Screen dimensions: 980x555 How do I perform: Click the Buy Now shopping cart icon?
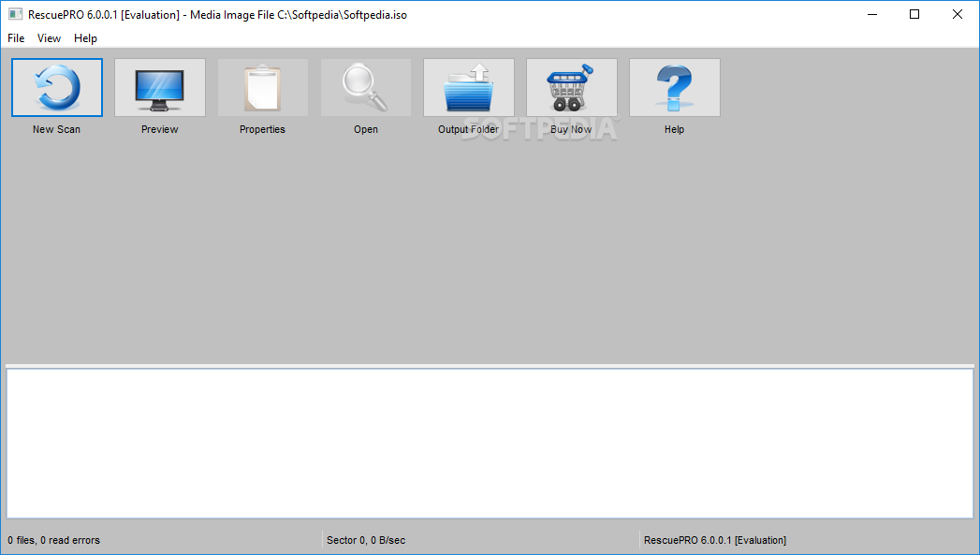pos(572,87)
